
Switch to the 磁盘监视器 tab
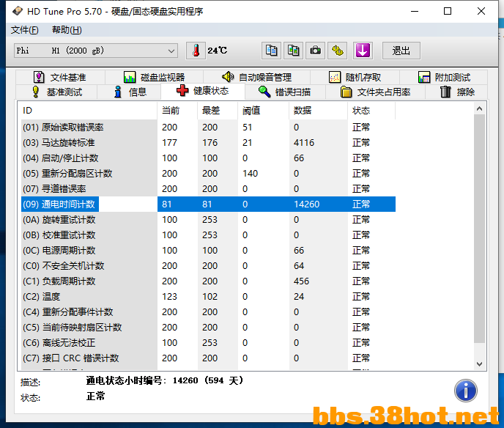tap(155, 77)
